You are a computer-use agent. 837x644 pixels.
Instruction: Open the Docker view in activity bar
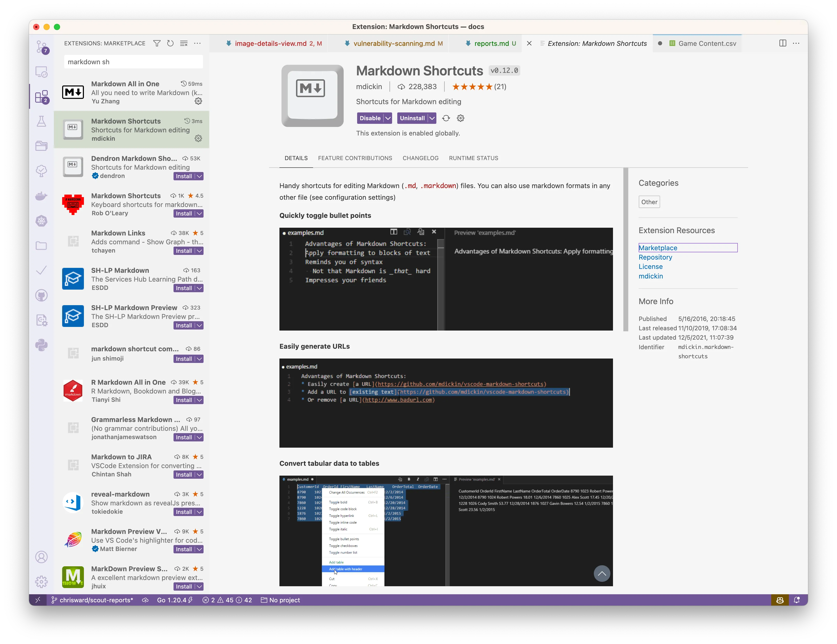(x=41, y=196)
